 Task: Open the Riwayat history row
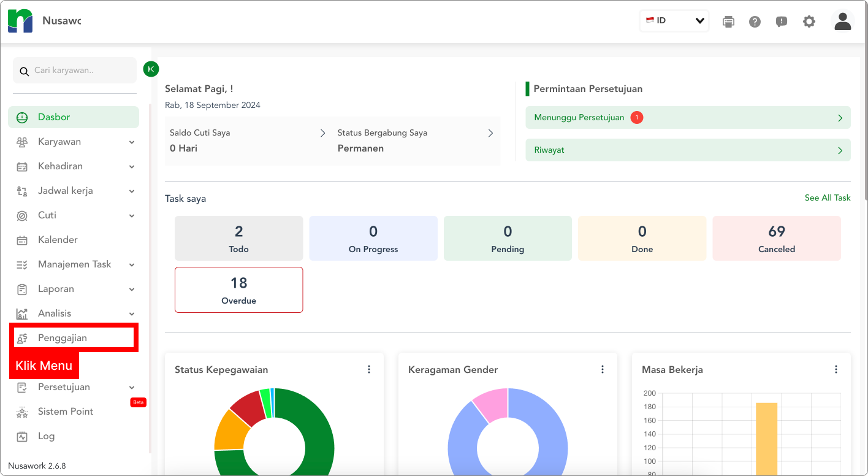688,150
